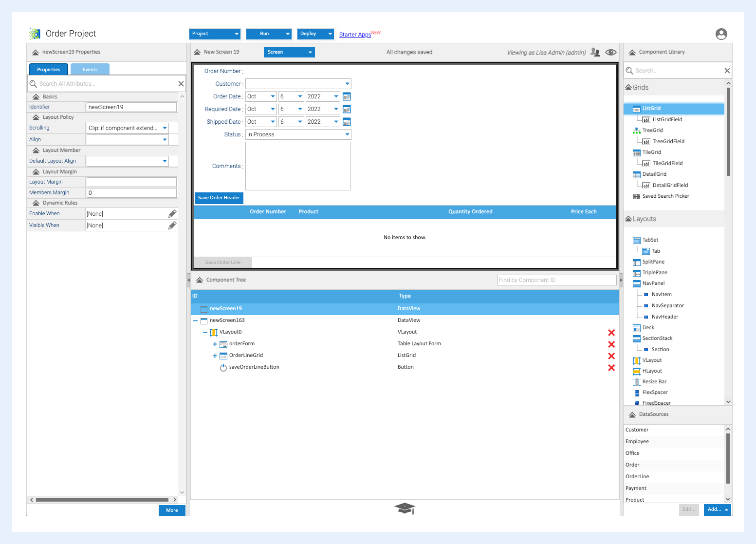This screenshot has height=544, width=756.
Task: Click the Find by Component ID field
Action: (556, 280)
